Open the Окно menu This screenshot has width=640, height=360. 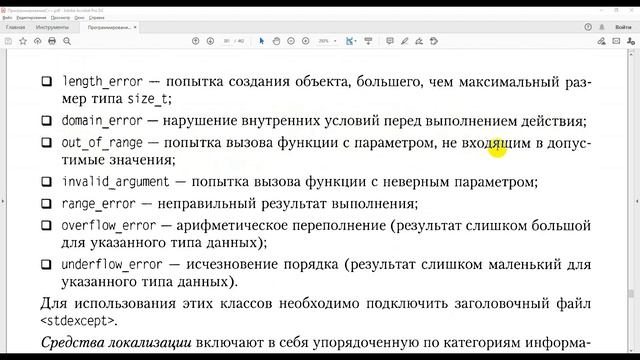pyautogui.click(x=80, y=18)
